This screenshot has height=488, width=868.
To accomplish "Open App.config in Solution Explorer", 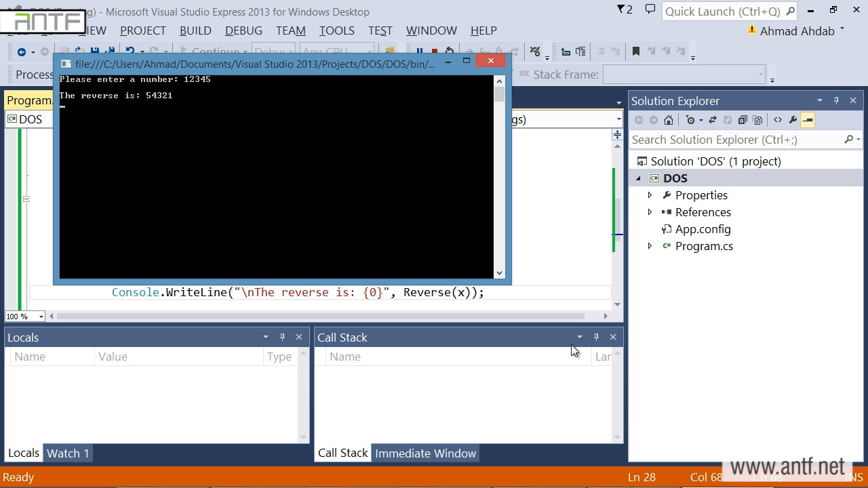I will 703,229.
